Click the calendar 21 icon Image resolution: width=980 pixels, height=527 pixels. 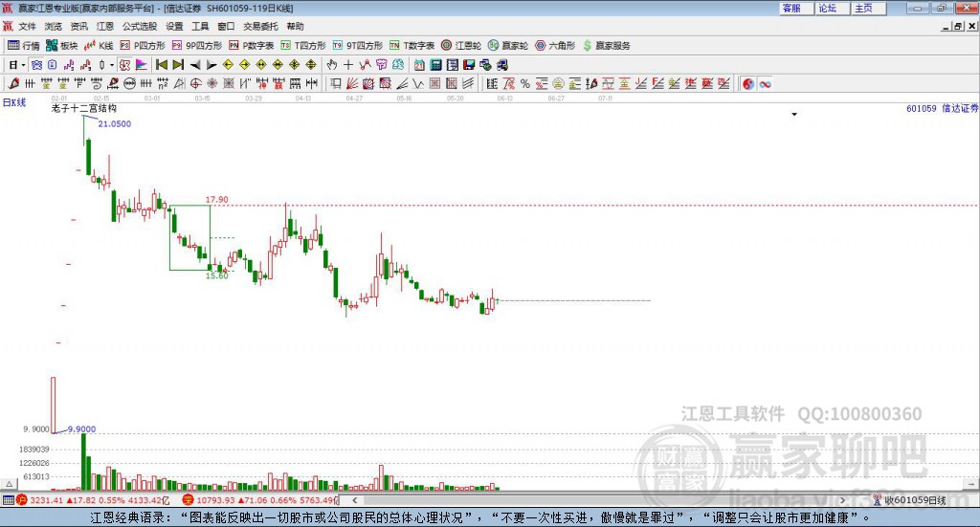click(419, 65)
